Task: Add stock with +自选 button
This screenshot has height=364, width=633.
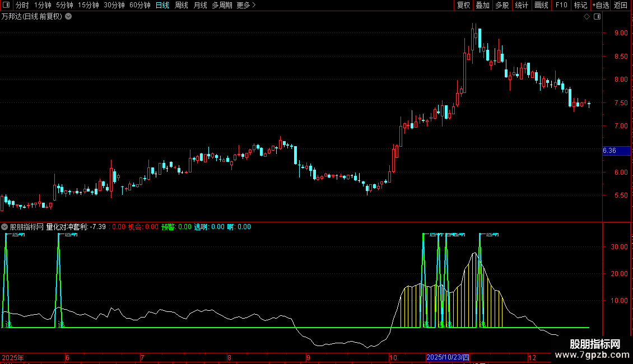Action: coord(601,5)
